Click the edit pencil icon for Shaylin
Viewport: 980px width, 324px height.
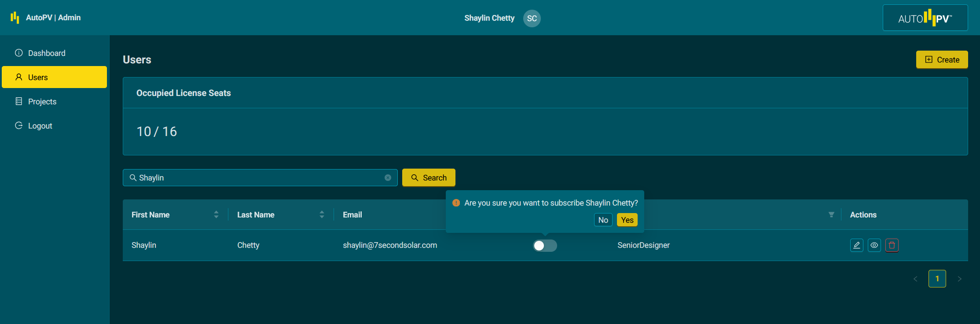(856, 245)
